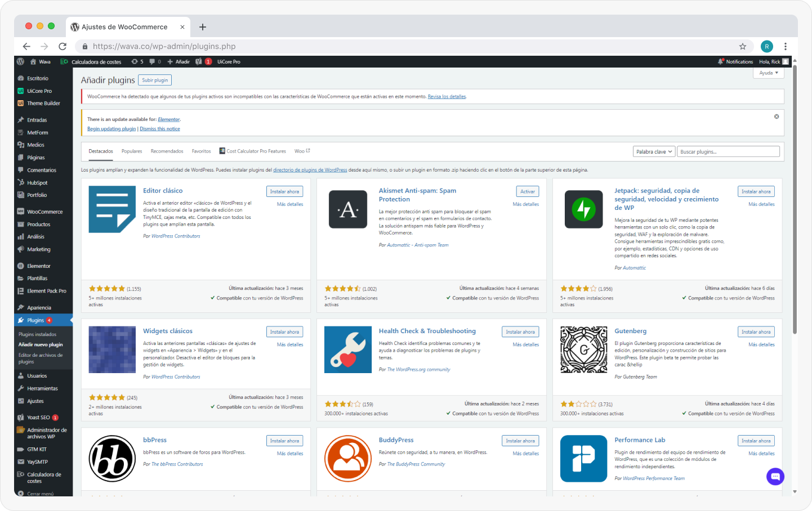Click the Begin updating plugin link

(x=111, y=129)
